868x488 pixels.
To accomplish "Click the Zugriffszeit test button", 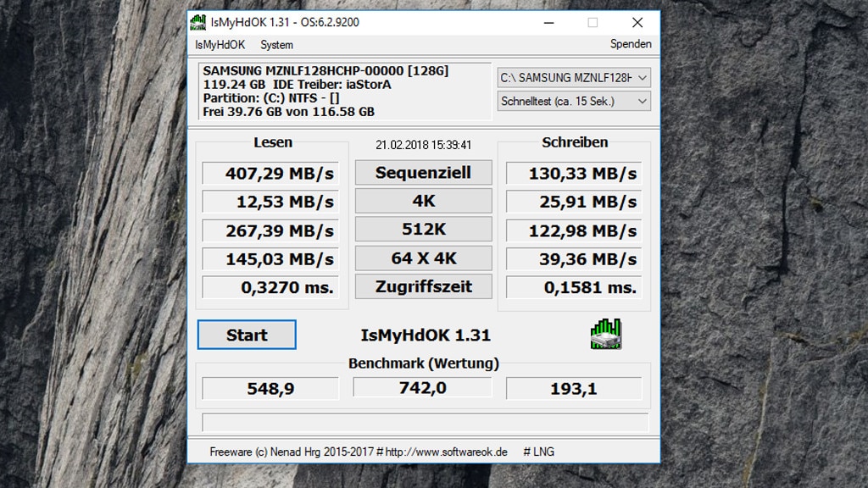I will [x=424, y=286].
